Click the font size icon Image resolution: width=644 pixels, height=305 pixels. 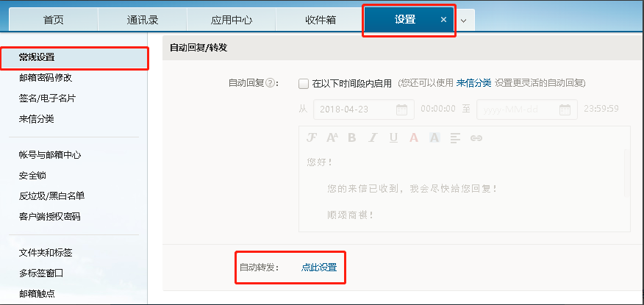[332, 137]
